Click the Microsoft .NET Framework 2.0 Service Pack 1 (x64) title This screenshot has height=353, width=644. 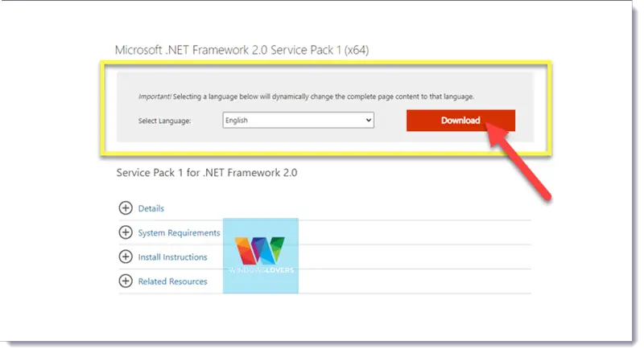click(x=242, y=50)
